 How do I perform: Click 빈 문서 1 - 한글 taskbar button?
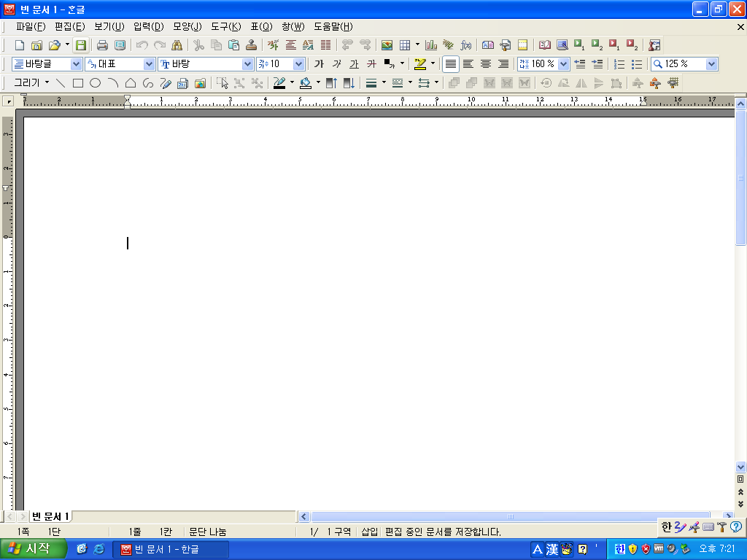tap(171, 550)
